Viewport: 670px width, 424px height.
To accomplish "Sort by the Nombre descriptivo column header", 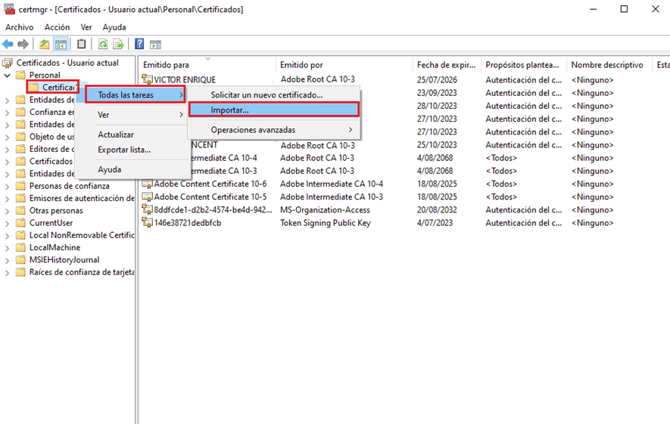I will click(609, 65).
